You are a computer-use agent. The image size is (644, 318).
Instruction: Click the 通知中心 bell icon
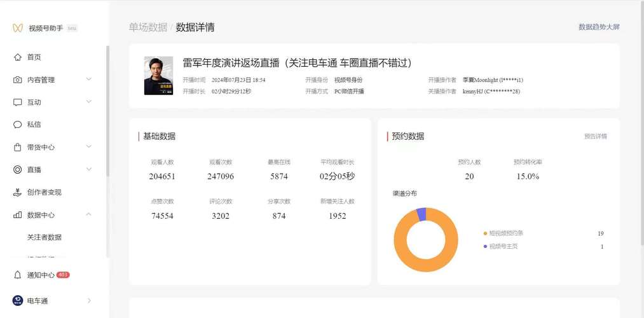pyautogui.click(x=17, y=275)
